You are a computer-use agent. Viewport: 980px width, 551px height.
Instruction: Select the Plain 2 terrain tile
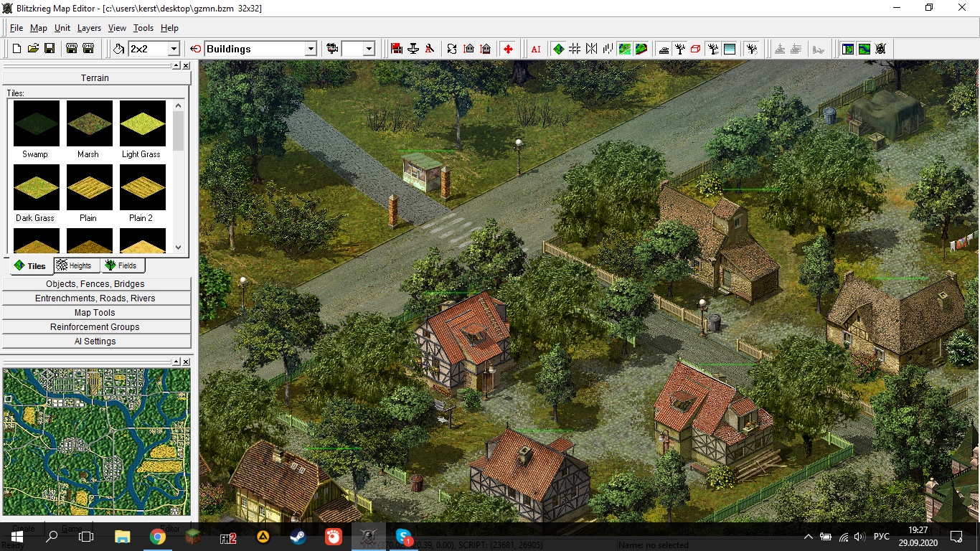tap(142, 187)
